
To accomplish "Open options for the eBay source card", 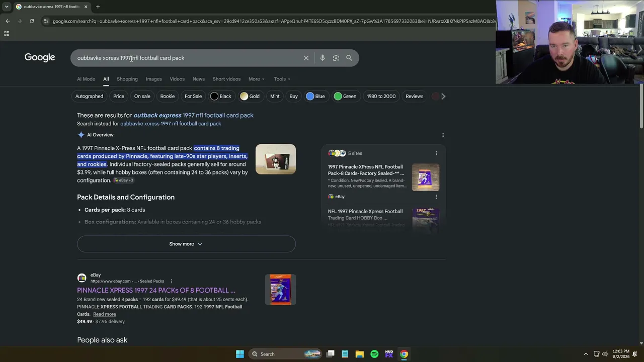I will (x=436, y=197).
